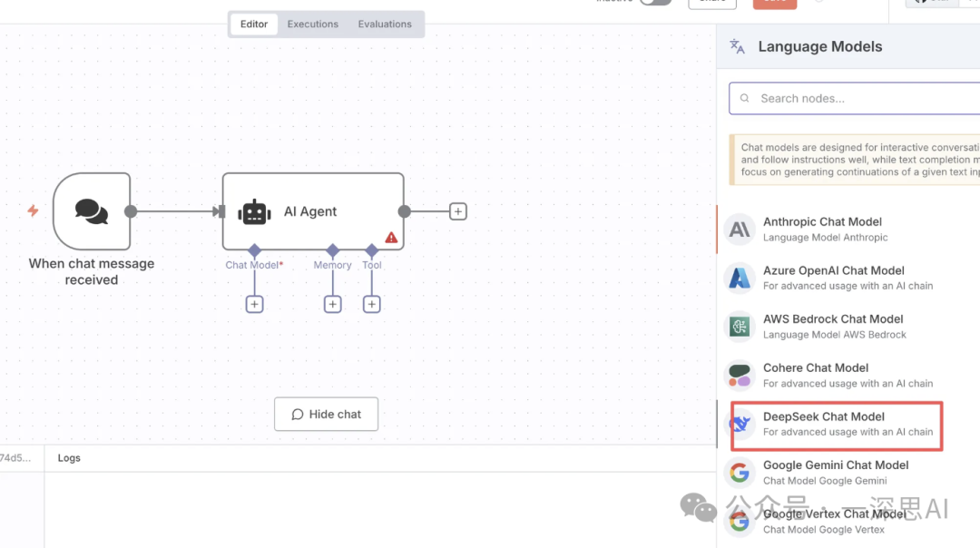The height and width of the screenshot is (548, 980).
Task: Add a Memory sub-node via plus button
Action: pos(333,305)
